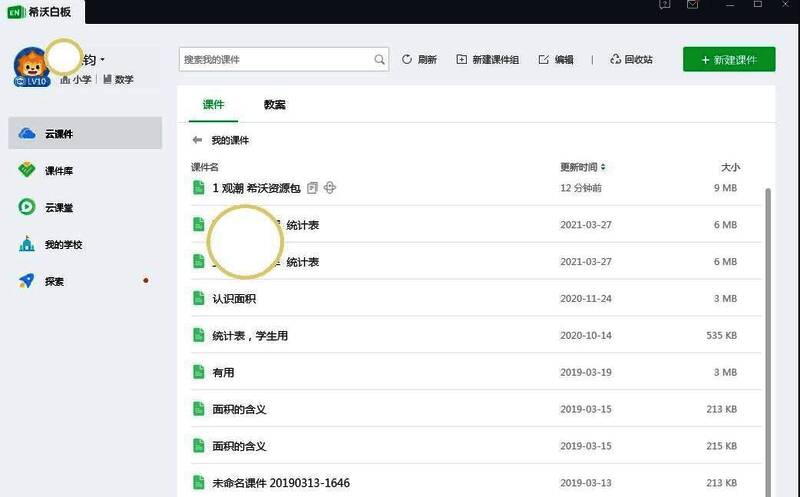Refresh the courseware list with 刷新
800x497 pixels.
(419, 60)
